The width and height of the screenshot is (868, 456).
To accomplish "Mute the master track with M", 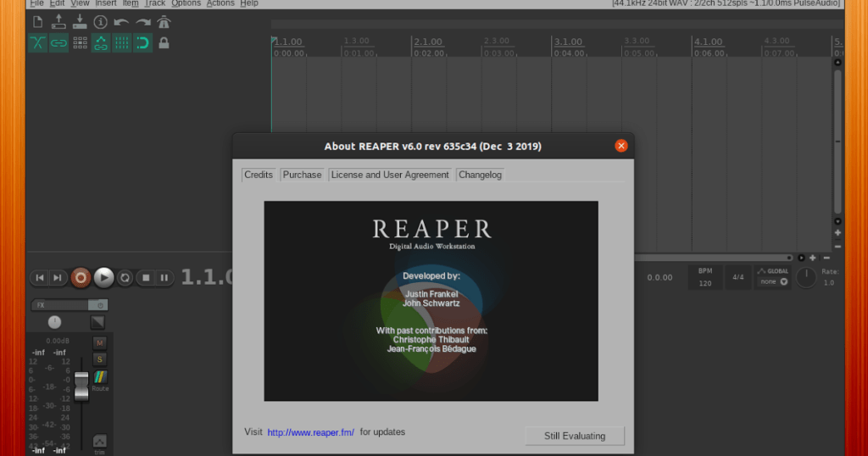I will [100, 342].
